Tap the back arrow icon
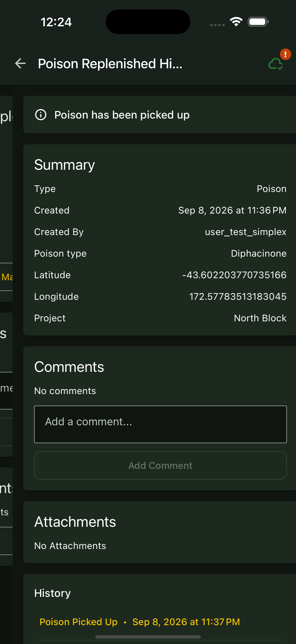 click(x=20, y=64)
